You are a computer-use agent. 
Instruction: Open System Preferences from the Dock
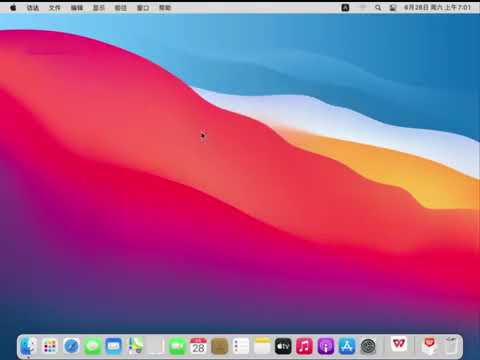(368, 346)
